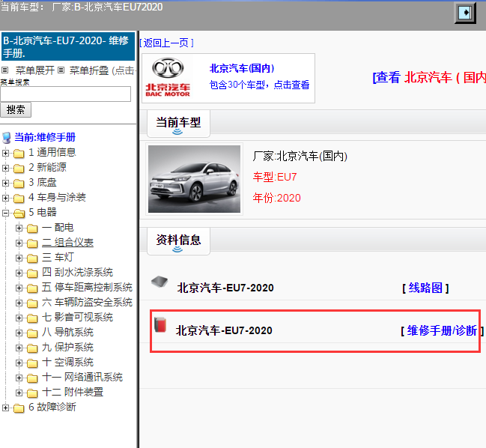Click the 搜索 button

pyautogui.click(x=16, y=109)
